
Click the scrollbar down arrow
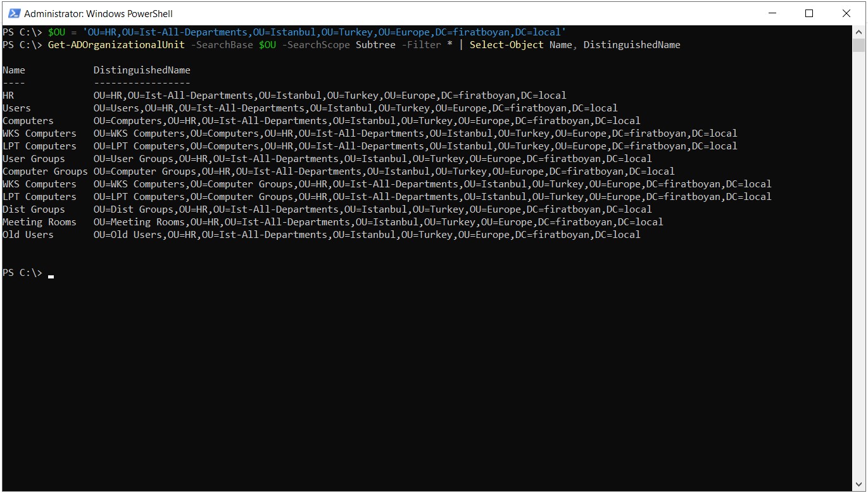[x=859, y=485]
